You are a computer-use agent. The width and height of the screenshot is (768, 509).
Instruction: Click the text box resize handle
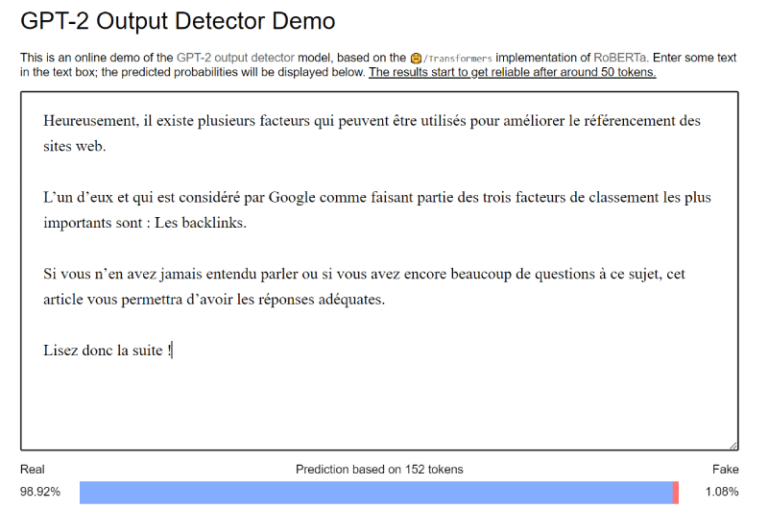(x=733, y=445)
